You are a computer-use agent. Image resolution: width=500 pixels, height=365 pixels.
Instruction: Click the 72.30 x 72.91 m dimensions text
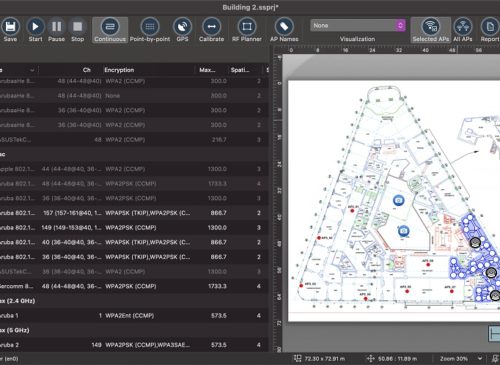pyautogui.click(x=325, y=359)
